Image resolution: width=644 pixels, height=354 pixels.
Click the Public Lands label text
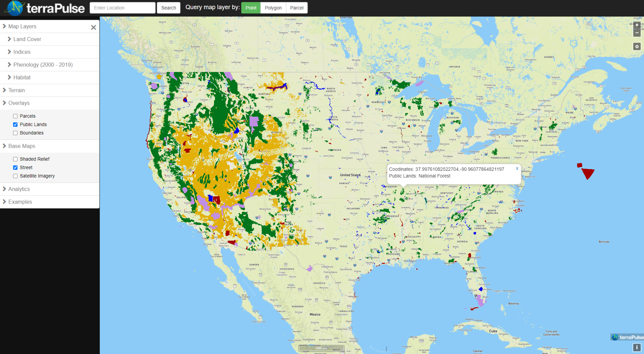[x=33, y=124]
